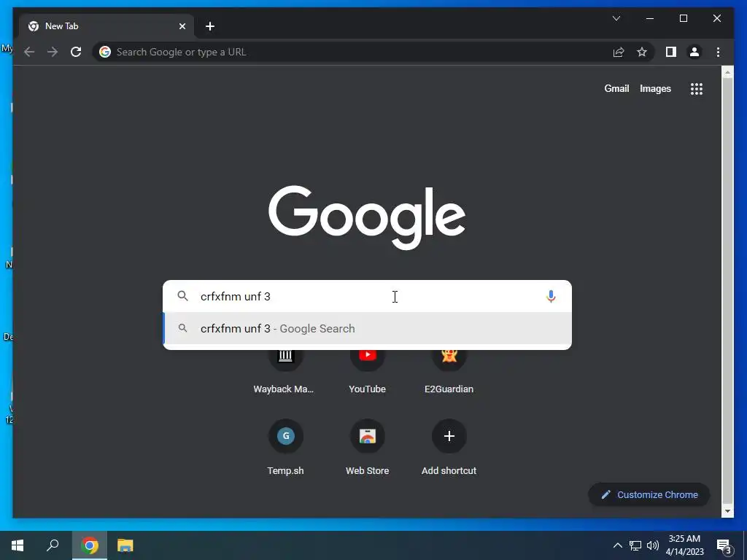This screenshot has height=560, width=747.
Task: Open the Images link
Action: tap(655, 88)
